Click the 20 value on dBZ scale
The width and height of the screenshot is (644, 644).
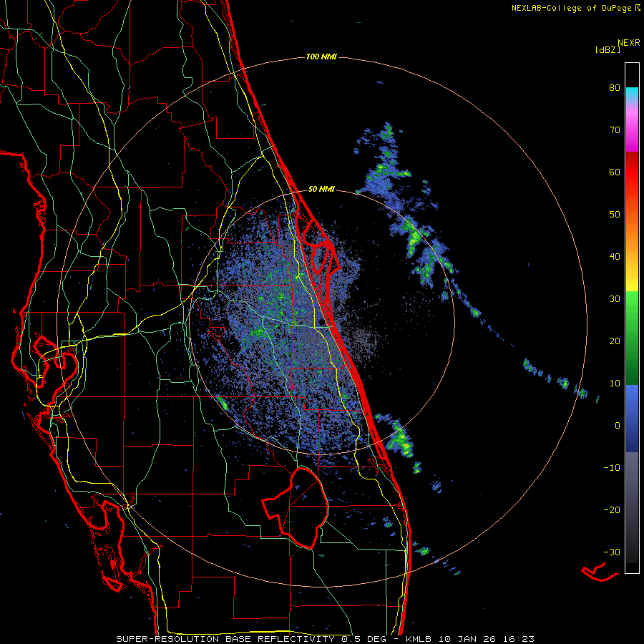[x=615, y=341]
